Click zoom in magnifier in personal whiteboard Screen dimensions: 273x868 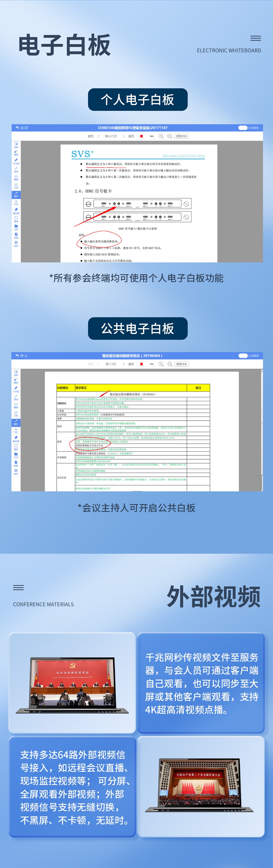(x=161, y=136)
